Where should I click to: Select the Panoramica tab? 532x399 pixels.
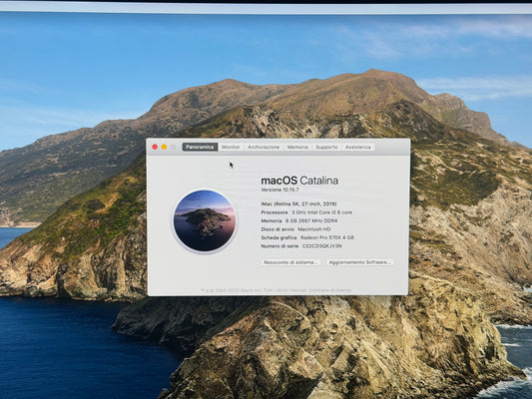[x=200, y=147]
